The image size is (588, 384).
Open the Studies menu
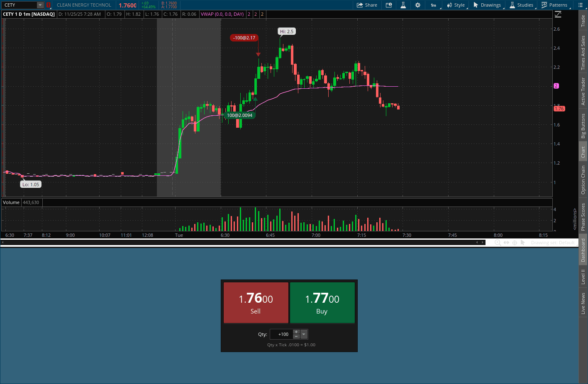(521, 5)
